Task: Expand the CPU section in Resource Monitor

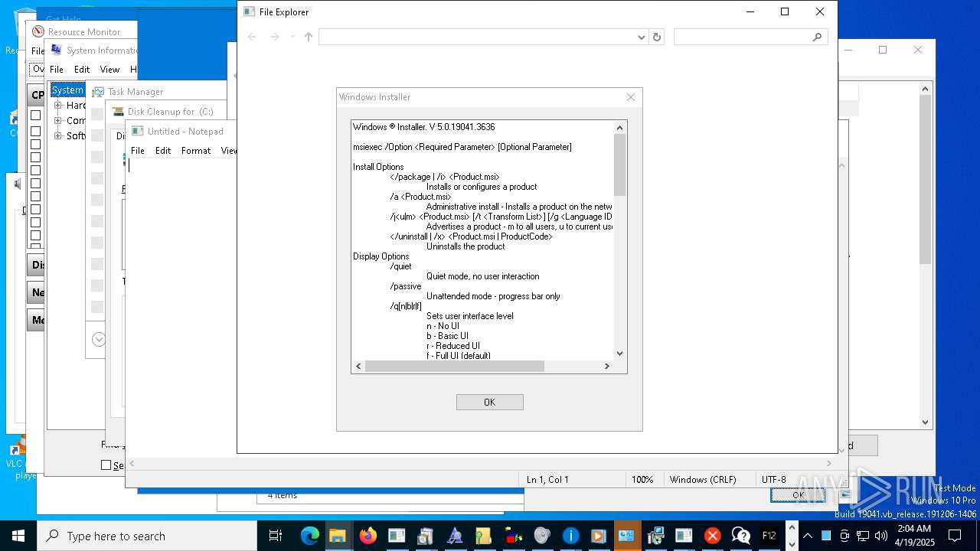Action: click(37, 95)
